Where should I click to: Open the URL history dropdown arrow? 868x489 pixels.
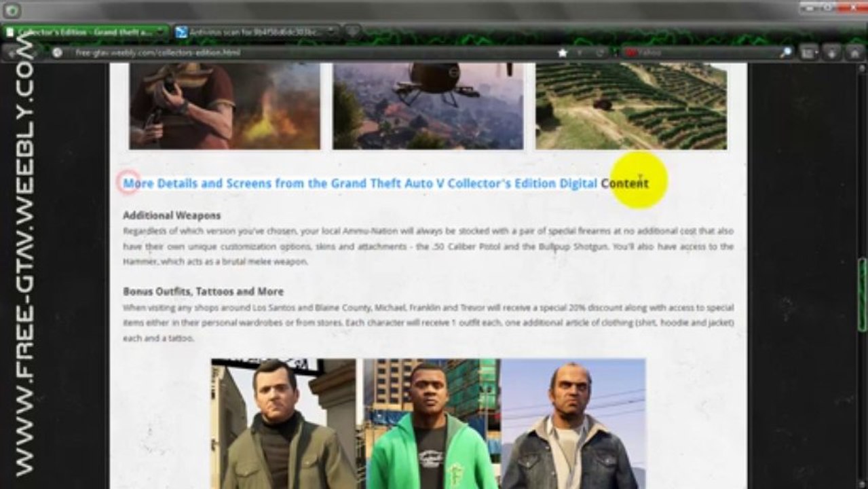coord(580,52)
